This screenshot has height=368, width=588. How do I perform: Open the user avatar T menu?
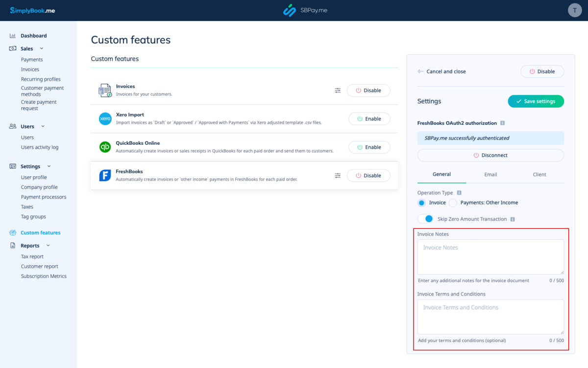(575, 10)
